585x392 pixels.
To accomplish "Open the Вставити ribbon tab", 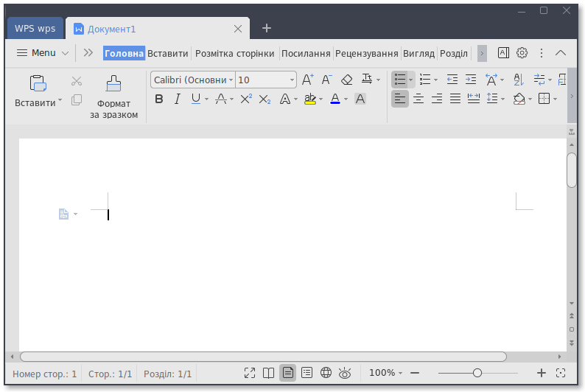I will coord(167,53).
